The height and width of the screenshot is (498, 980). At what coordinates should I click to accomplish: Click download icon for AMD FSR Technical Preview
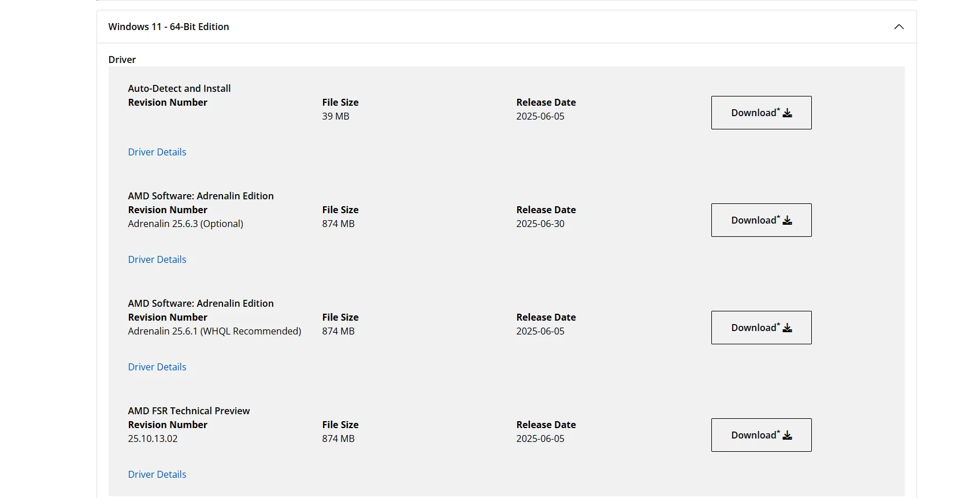[787, 436]
